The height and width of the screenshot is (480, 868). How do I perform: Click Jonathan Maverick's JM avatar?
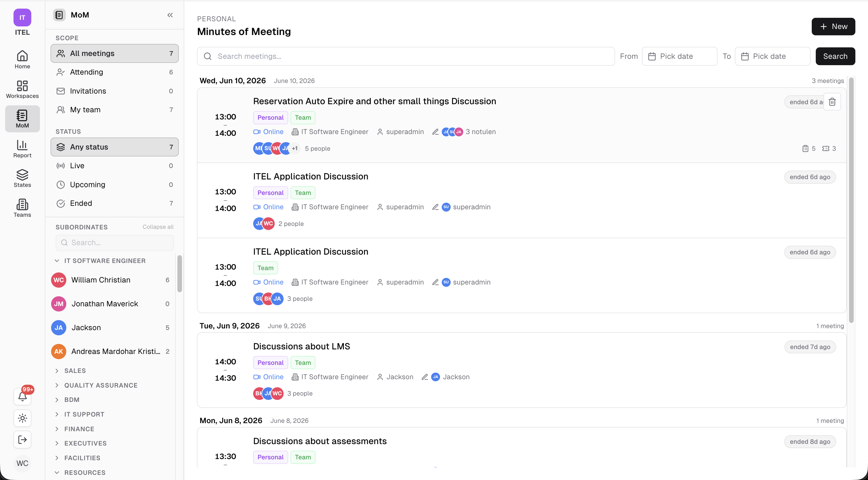pos(59,304)
